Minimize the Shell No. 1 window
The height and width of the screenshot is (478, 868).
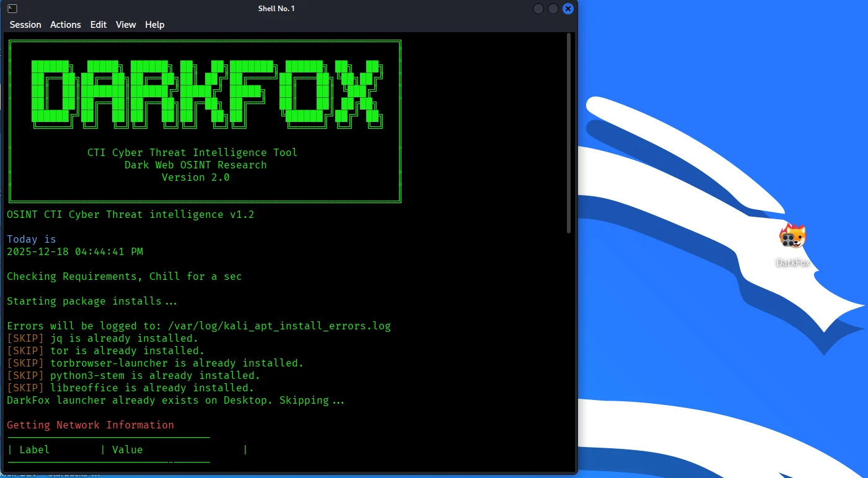[538, 9]
